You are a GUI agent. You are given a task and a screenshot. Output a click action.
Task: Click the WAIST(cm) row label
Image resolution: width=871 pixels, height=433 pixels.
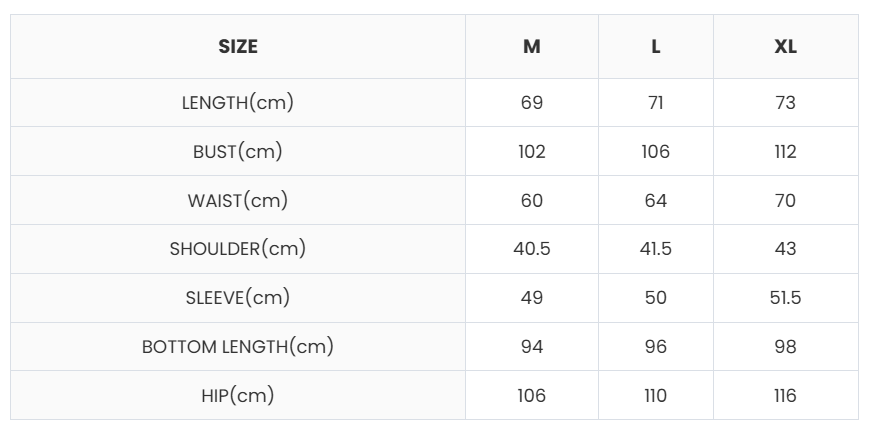point(238,201)
